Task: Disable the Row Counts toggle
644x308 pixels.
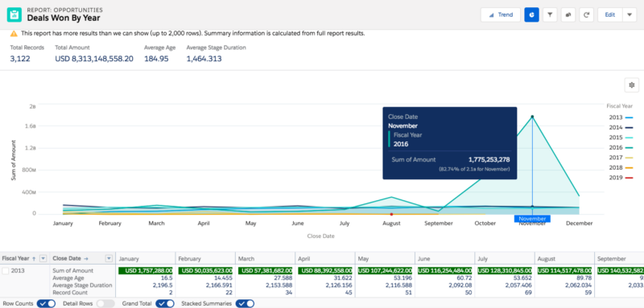Action: (46, 303)
